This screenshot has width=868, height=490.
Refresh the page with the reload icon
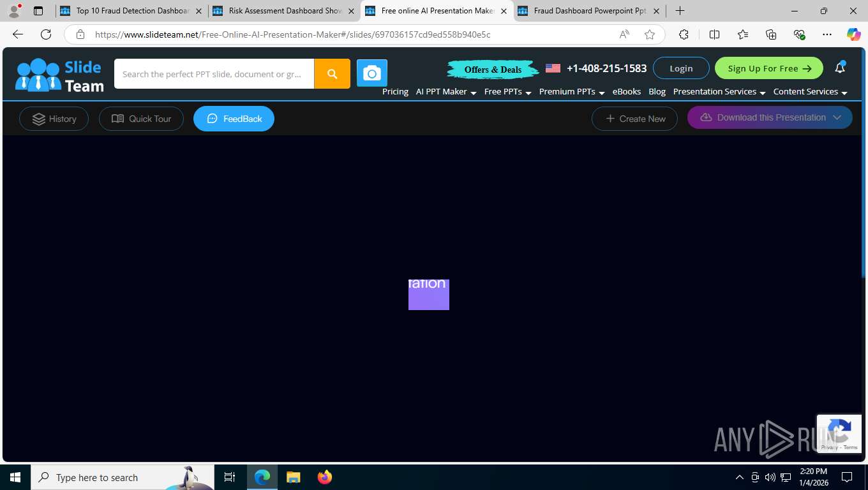pos(45,34)
